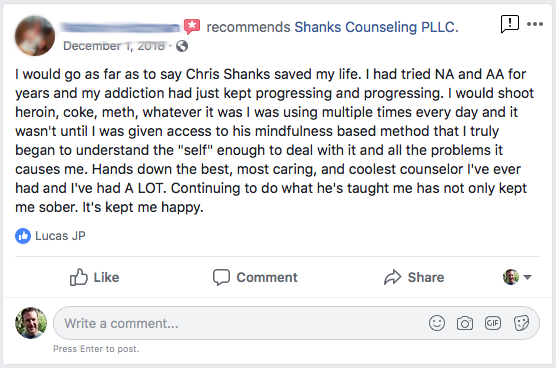Click the December 1, 2018 timestamp
This screenshot has height=368, width=556.
[x=114, y=46]
